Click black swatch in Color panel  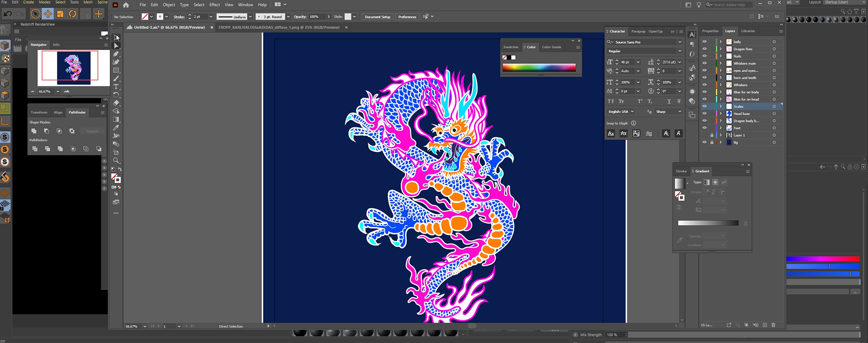point(509,57)
